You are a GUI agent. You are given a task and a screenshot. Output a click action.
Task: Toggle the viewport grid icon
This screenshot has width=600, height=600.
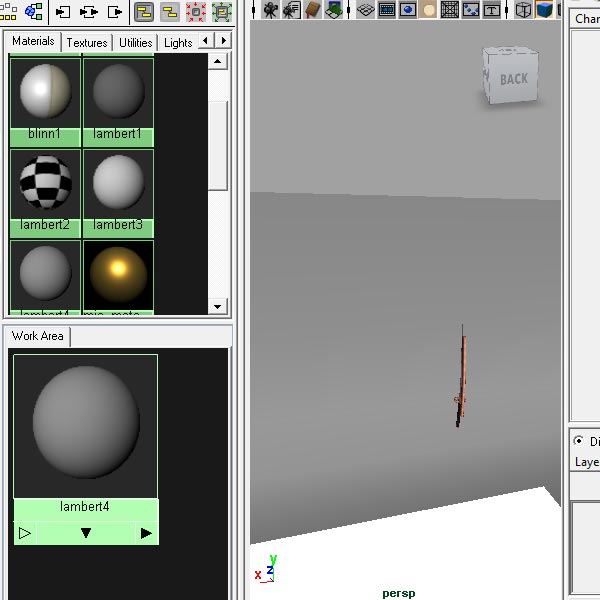click(365, 10)
